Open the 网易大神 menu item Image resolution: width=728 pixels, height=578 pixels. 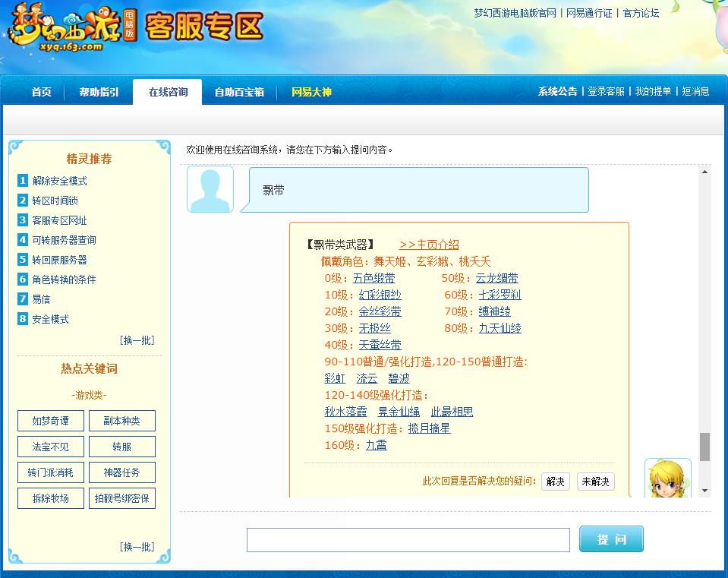(x=310, y=91)
